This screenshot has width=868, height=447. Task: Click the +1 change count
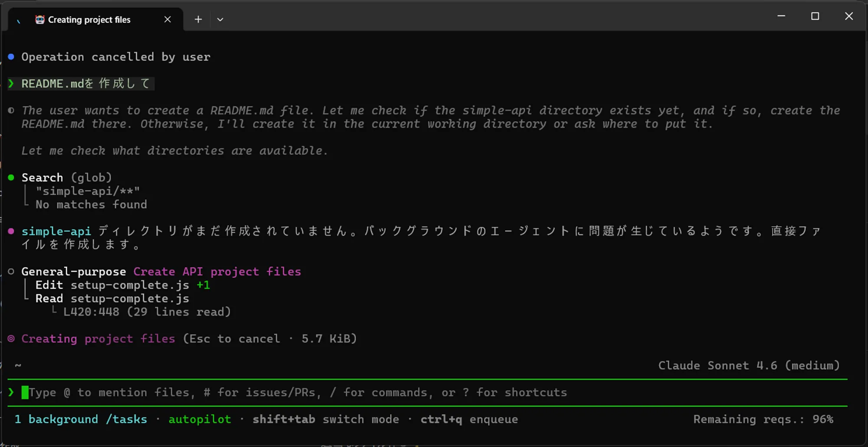click(204, 285)
